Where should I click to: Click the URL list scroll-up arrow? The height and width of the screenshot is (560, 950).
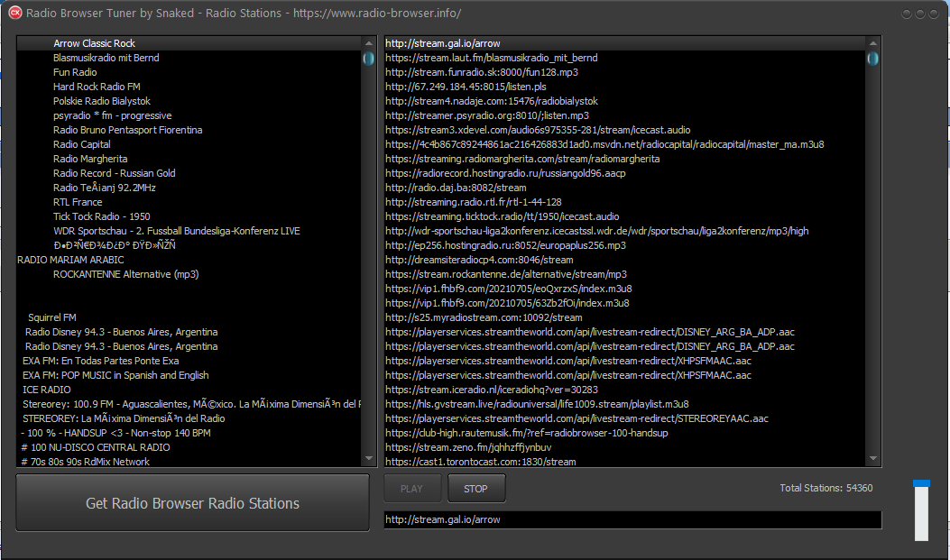coord(873,43)
